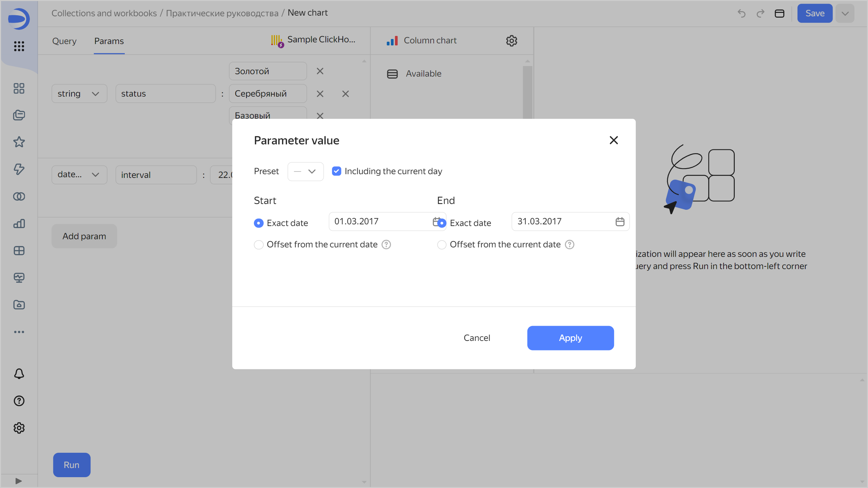Screen dimensions: 868x488
Task: Switch to the Params tab
Action: coord(109,41)
